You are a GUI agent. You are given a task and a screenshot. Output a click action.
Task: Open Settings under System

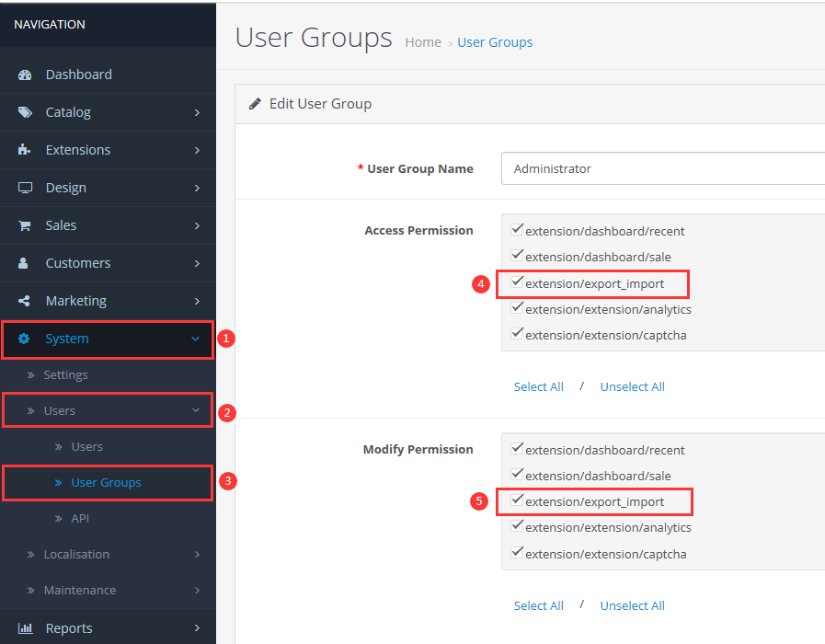pos(108,375)
